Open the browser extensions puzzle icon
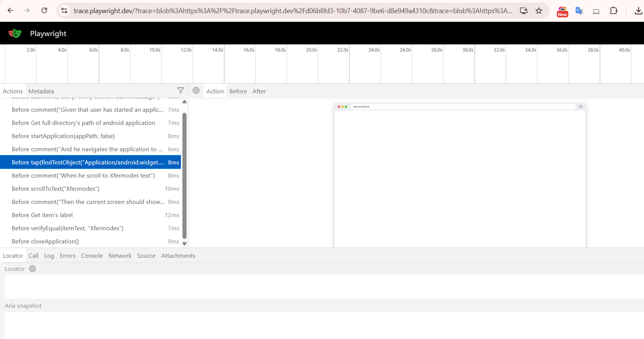The height and width of the screenshot is (339, 644). pyautogui.click(x=614, y=10)
